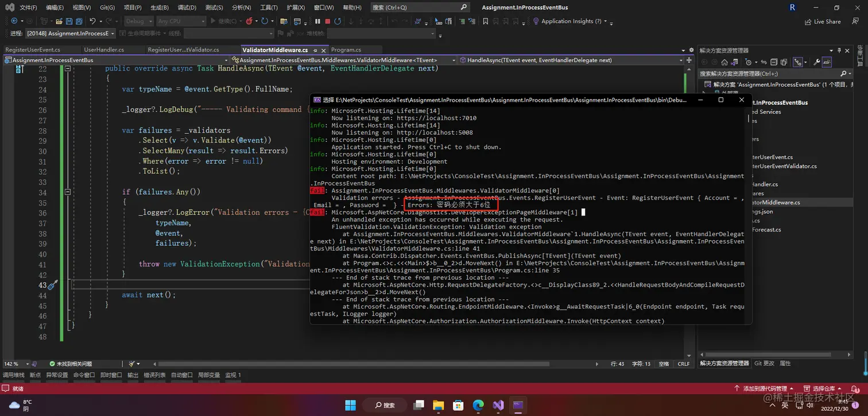The width and height of the screenshot is (868, 416).
Task: Collapse the HandleAsync method code block
Action: click(67, 68)
